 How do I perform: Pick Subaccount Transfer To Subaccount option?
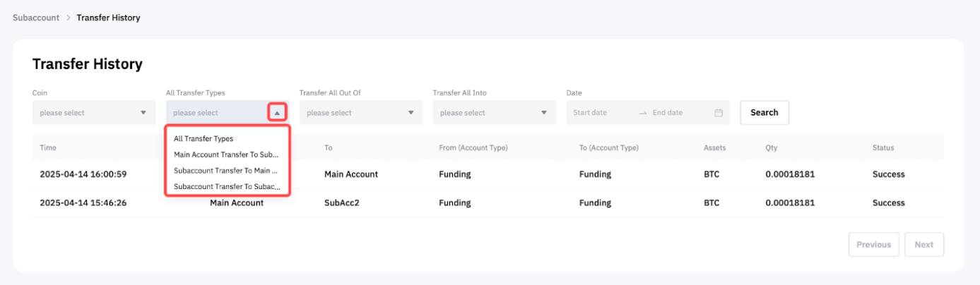[226, 187]
